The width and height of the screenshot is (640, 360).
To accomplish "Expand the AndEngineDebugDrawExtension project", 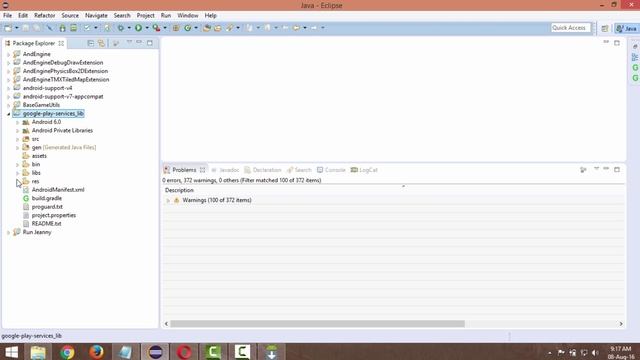I will pyautogui.click(x=8, y=63).
